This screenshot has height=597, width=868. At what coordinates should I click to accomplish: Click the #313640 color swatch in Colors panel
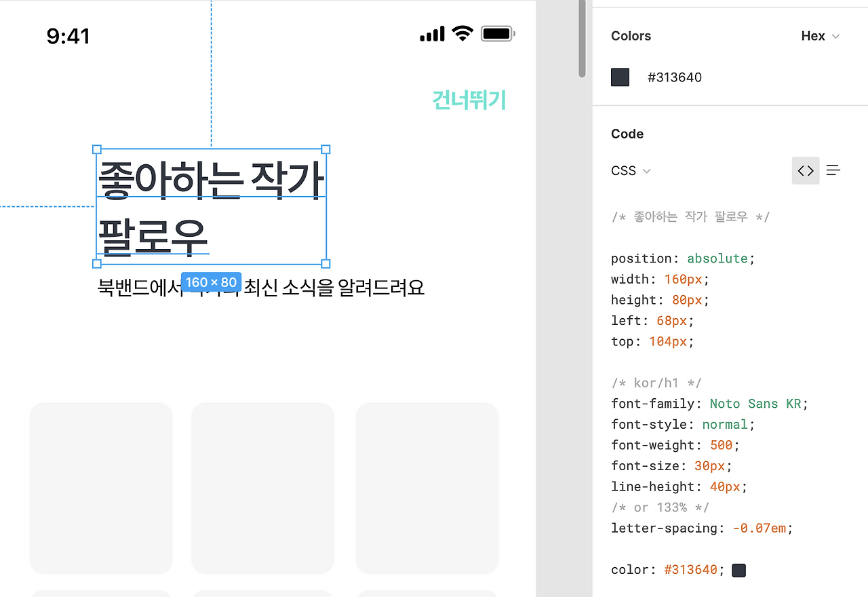(x=620, y=77)
